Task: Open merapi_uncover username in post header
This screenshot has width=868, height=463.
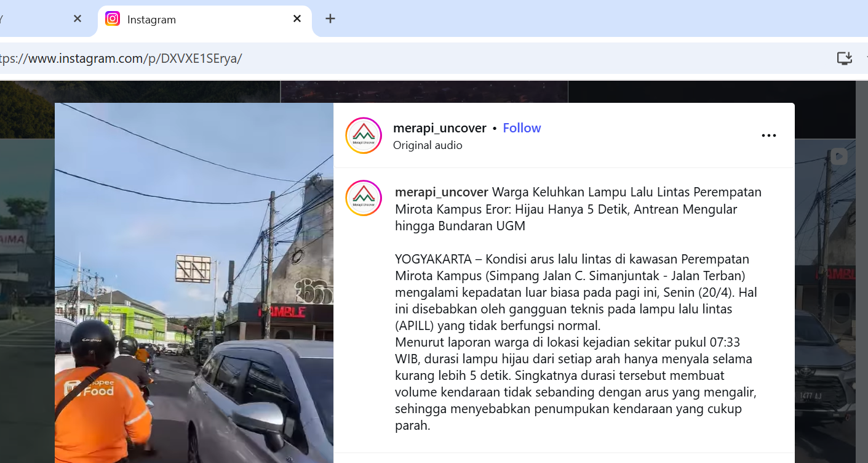Action: click(439, 128)
